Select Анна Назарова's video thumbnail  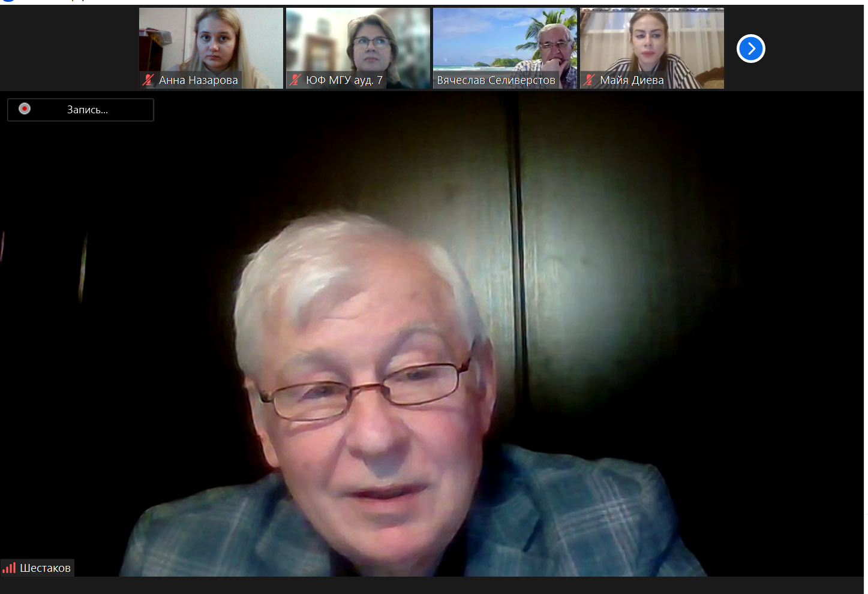click(211, 48)
